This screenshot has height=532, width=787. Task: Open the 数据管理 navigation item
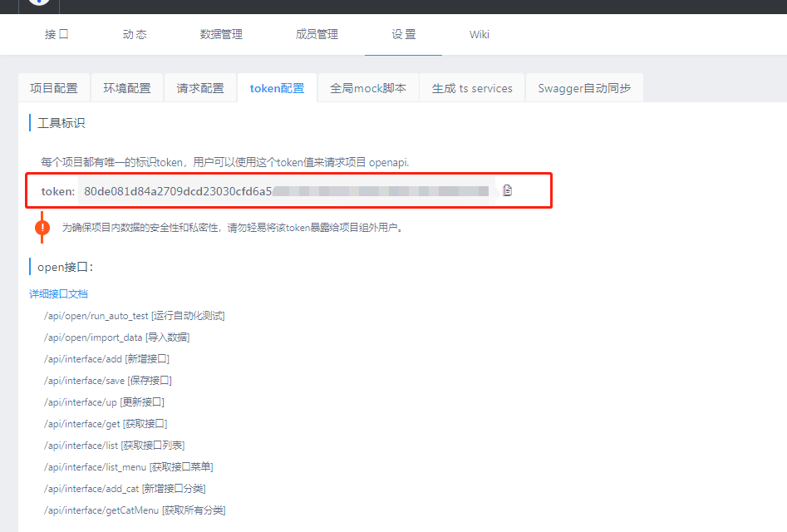coord(220,35)
